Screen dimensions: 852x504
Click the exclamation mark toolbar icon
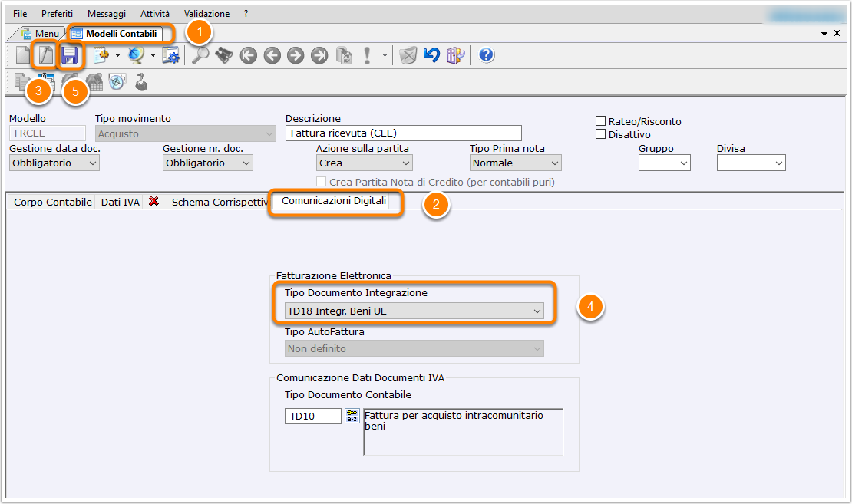click(x=368, y=55)
